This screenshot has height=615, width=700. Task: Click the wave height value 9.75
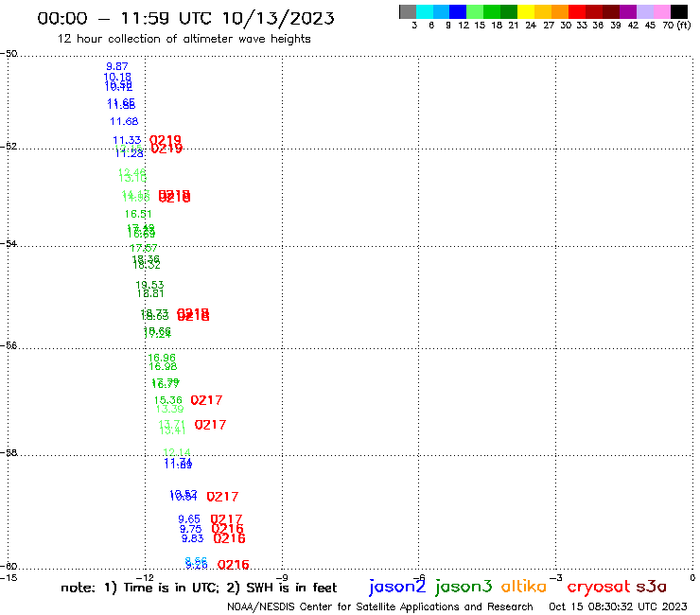191,529
